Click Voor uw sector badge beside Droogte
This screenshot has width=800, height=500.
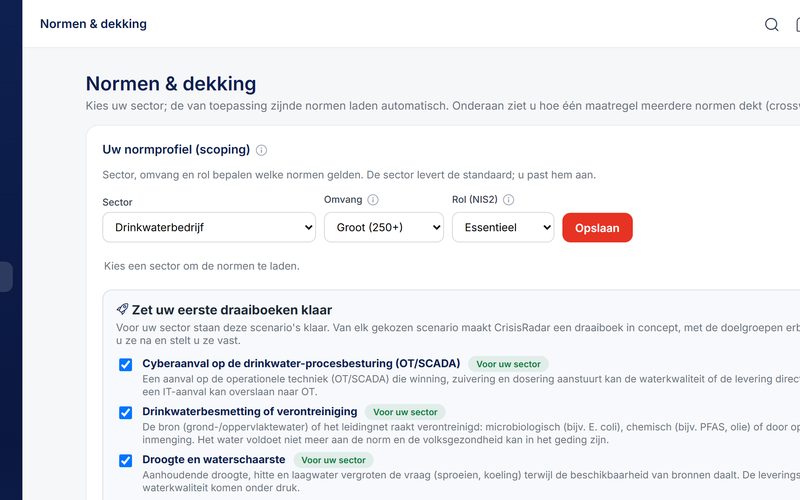point(333,460)
